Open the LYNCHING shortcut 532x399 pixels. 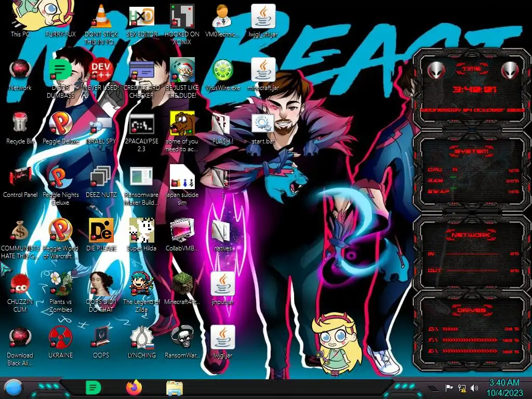[141, 337]
